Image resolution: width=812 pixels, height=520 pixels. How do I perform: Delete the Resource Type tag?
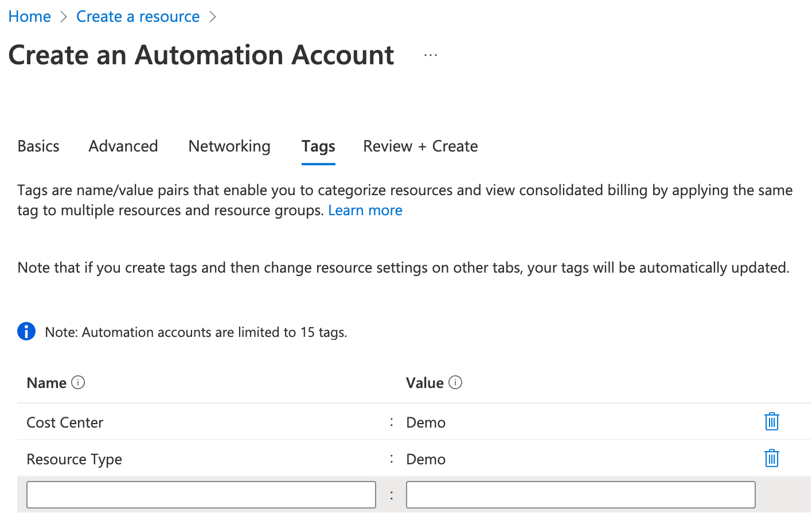(x=771, y=459)
